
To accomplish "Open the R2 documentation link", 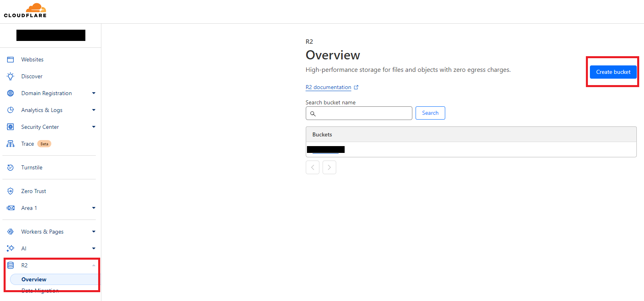I will click(328, 87).
